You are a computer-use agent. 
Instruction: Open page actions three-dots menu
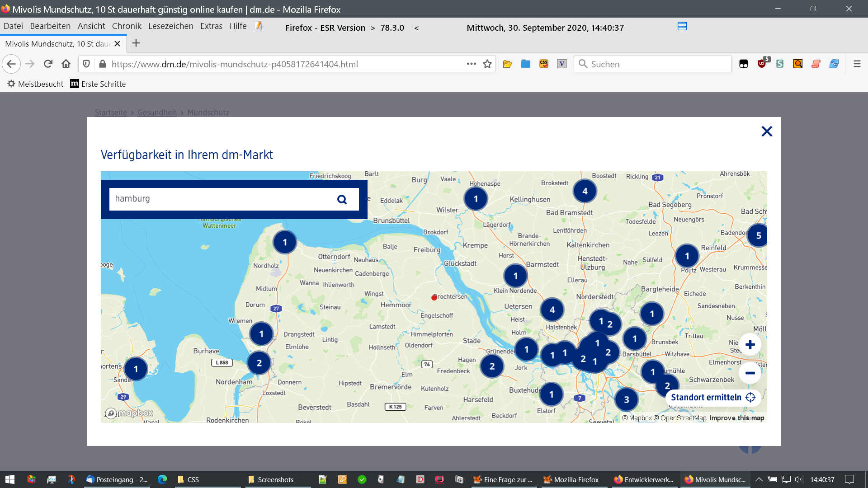click(471, 64)
